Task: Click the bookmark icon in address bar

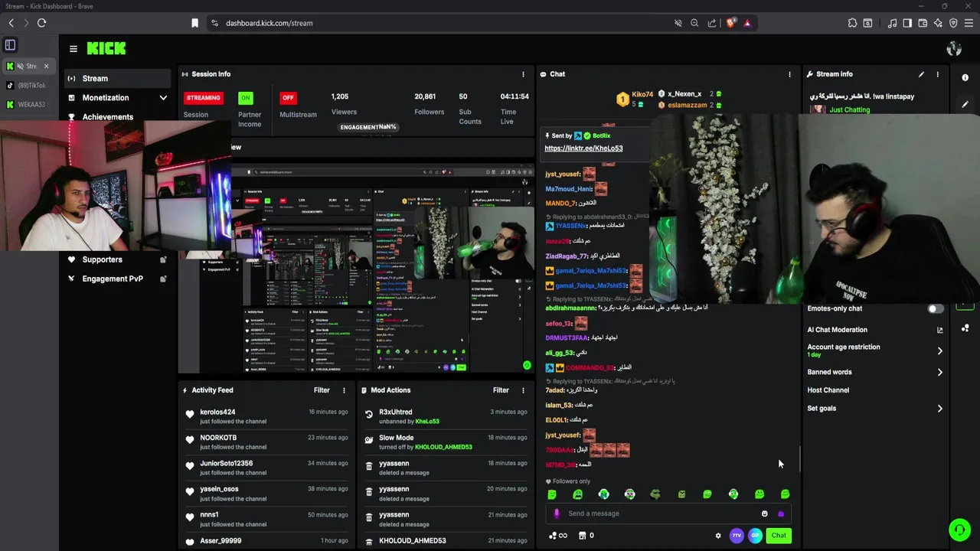Action: (x=195, y=23)
